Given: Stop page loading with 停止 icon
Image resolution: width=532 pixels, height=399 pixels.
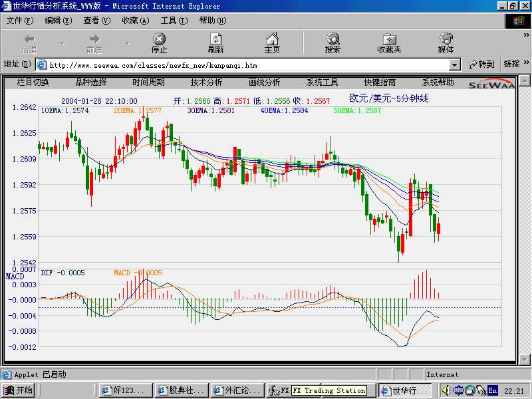Looking at the screenshot, I should pyautogui.click(x=159, y=39).
